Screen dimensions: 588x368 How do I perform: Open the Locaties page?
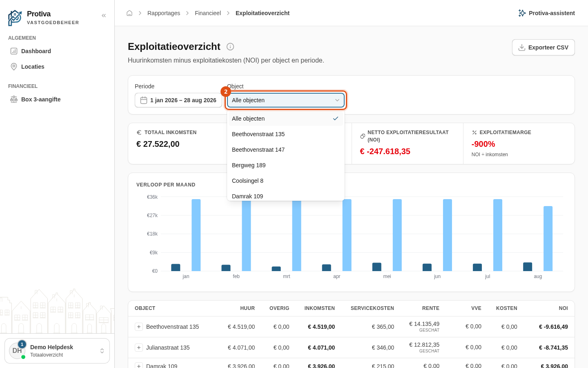tap(57, 67)
